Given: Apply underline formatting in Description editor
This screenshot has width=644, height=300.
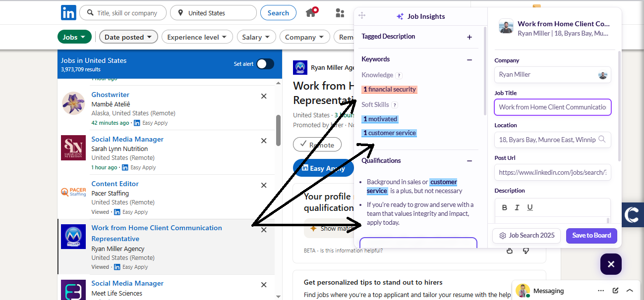Looking at the screenshot, I should (x=530, y=207).
